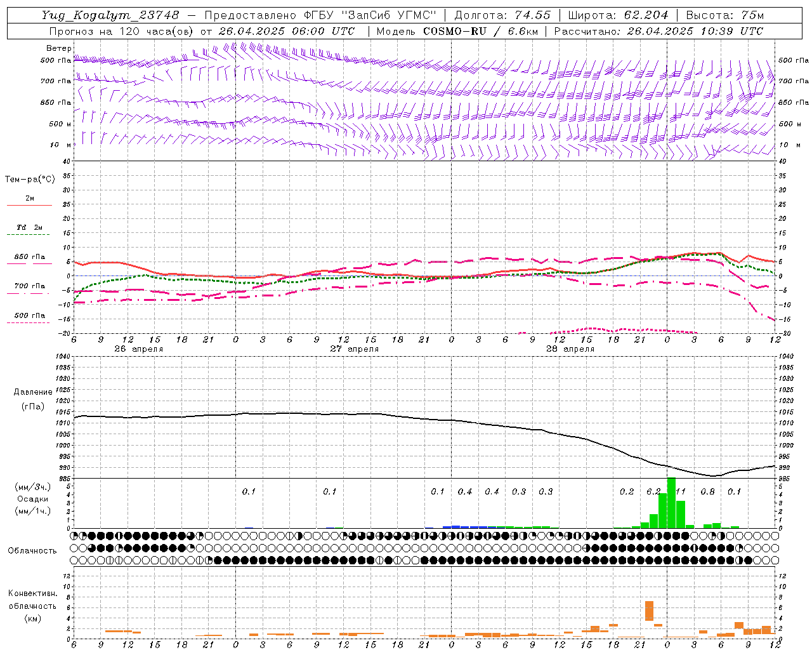Click the 11 precipitation amount
The width and height of the screenshot is (812, 650).
(681, 492)
